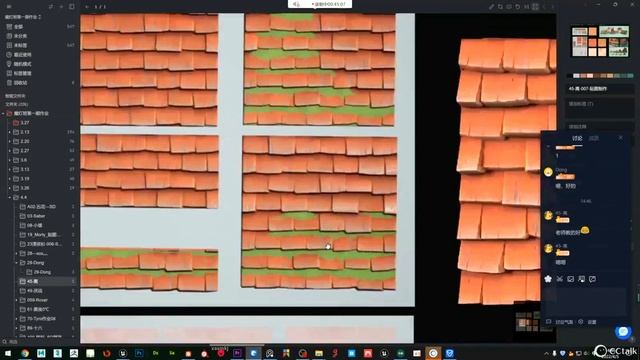Click the sidebar switch-library arrows icon
The image size is (640, 360).
pos(51,7)
